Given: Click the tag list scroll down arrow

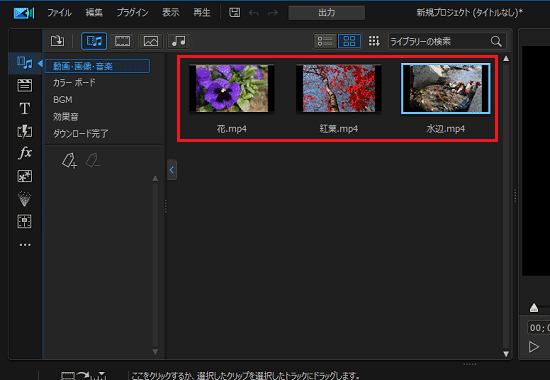Looking at the screenshot, I should (155, 352).
